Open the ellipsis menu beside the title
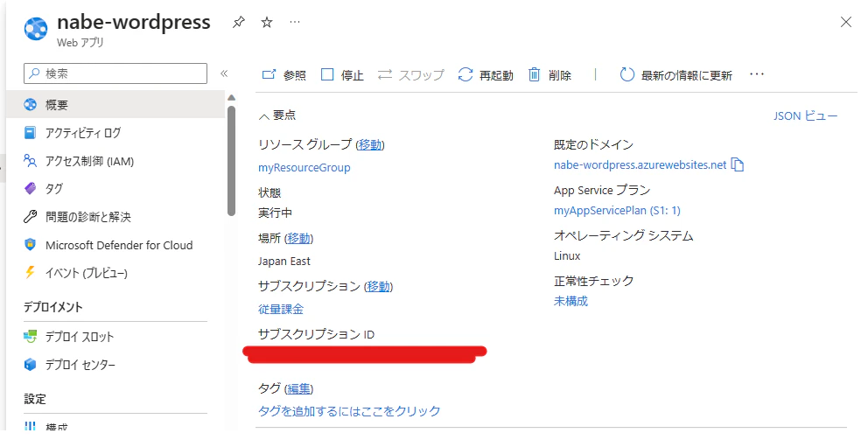 click(x=295, y=22)
